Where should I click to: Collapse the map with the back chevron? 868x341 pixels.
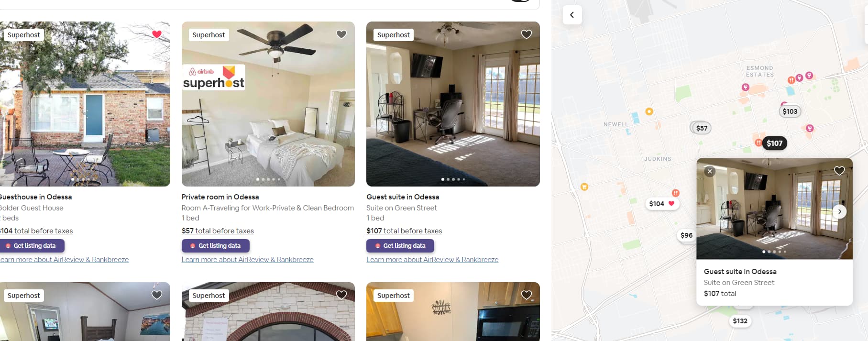click(572, 15)
